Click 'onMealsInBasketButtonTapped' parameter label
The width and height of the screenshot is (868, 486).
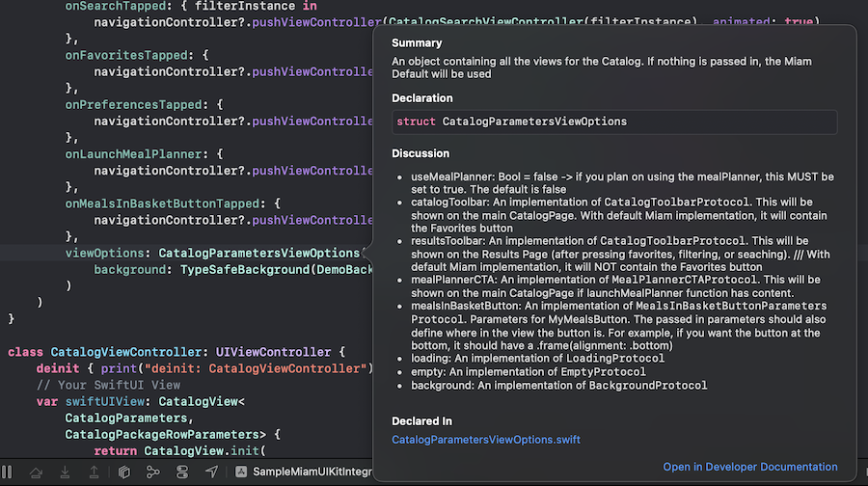[x=162, y=203]
